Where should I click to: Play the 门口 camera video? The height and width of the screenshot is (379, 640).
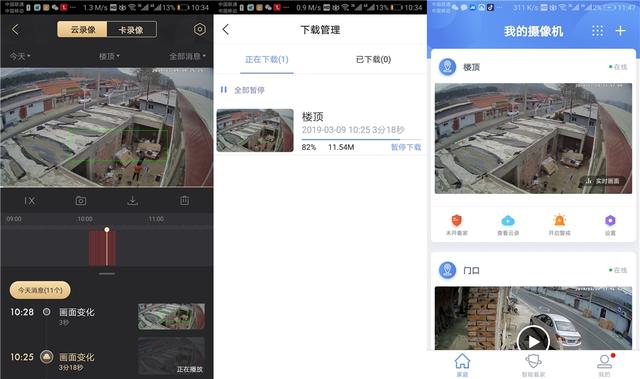(533, 341)
